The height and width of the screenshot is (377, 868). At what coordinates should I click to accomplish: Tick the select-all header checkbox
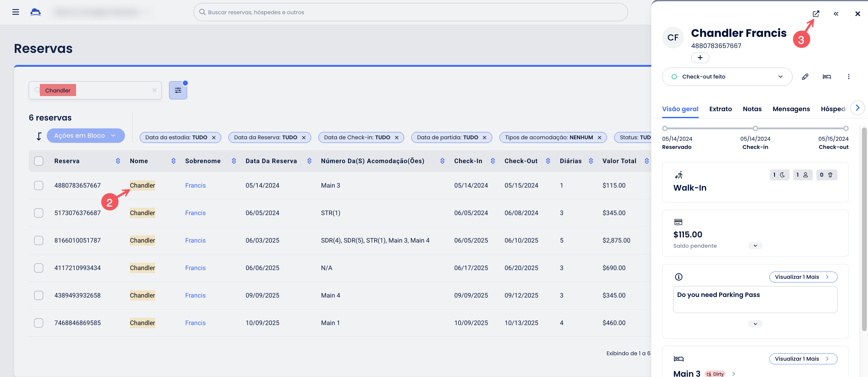click(39, 161)
